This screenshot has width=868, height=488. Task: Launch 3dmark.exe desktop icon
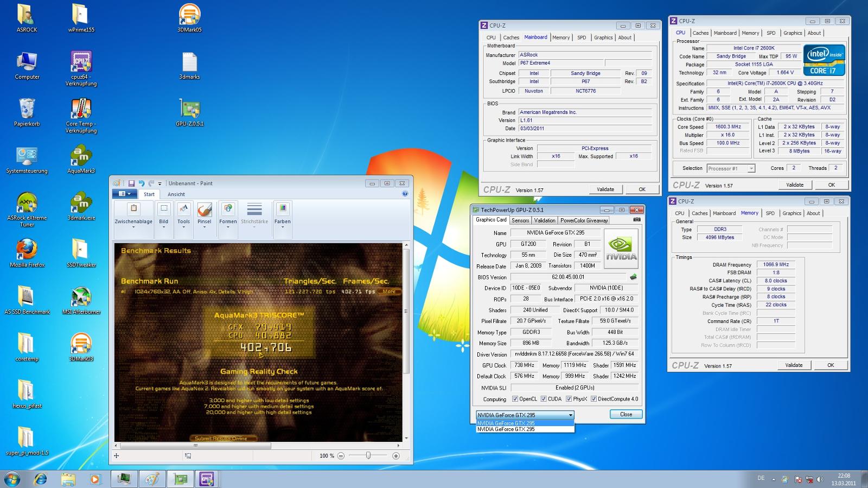pyautogui.click(x=81, y=206)
